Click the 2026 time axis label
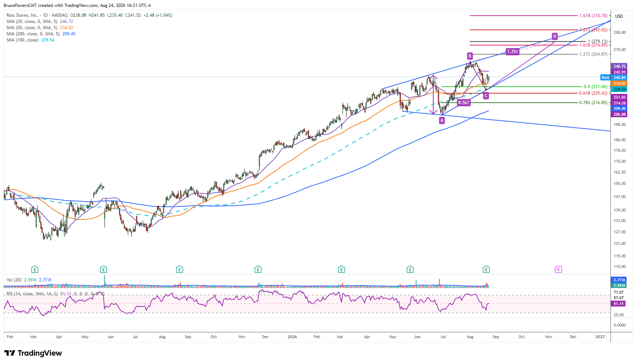This screenshot has width=636, height=364. [292, 337]
